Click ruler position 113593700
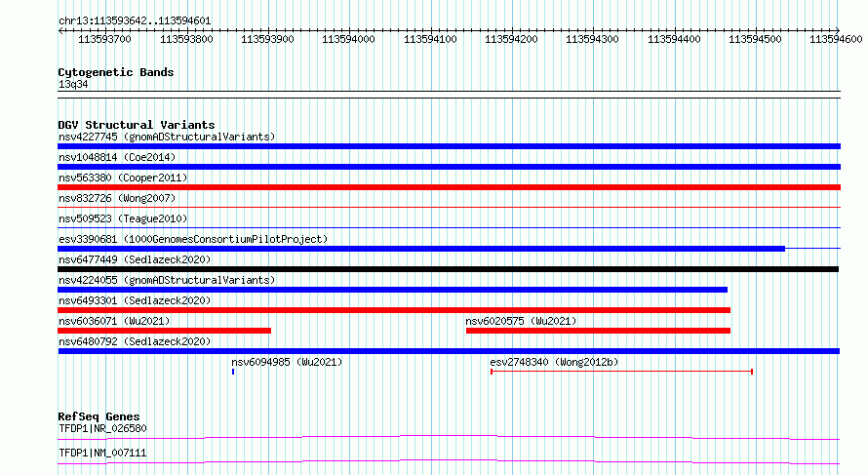Image resolution: width=868 pixels, height=475 pixels. pos(104,39)
